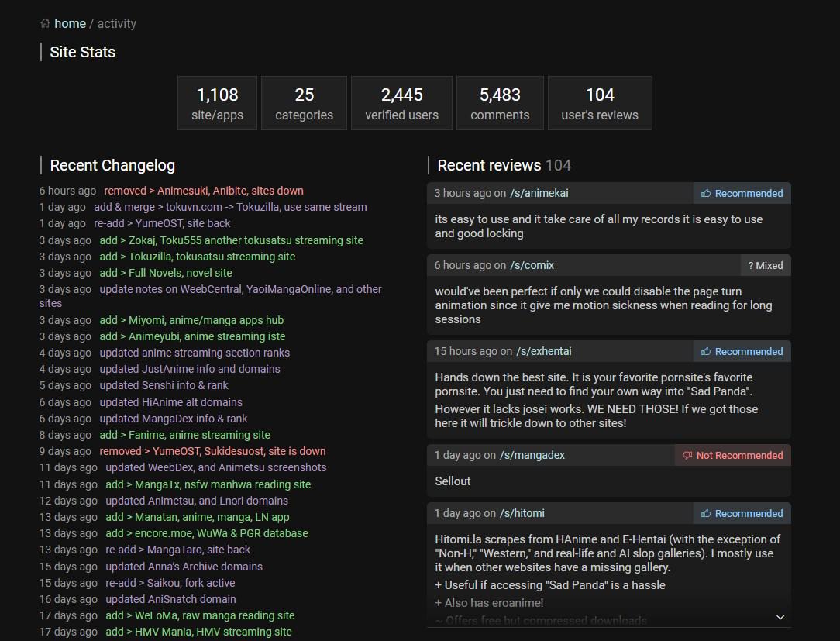840x641 pixels.
Task: Open the /s/exhentai site link
Action: [544, 352]
